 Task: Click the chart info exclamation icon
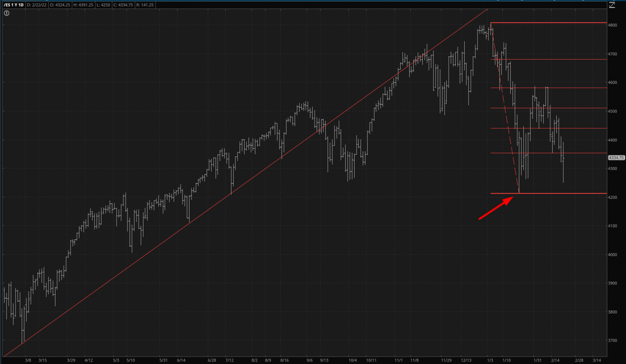7,13
